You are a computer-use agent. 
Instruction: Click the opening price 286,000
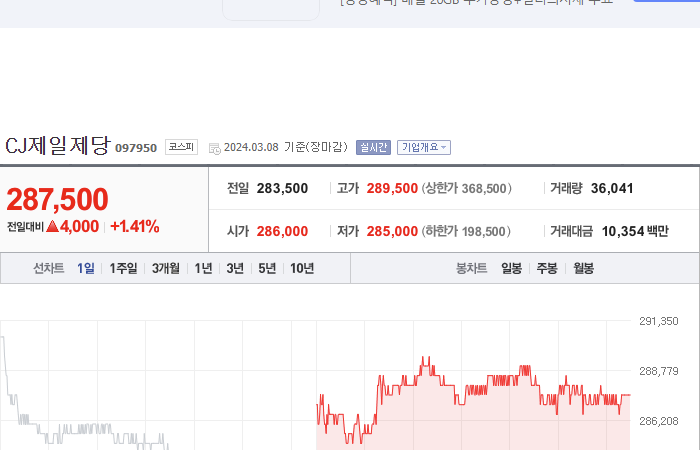[282, 231]
